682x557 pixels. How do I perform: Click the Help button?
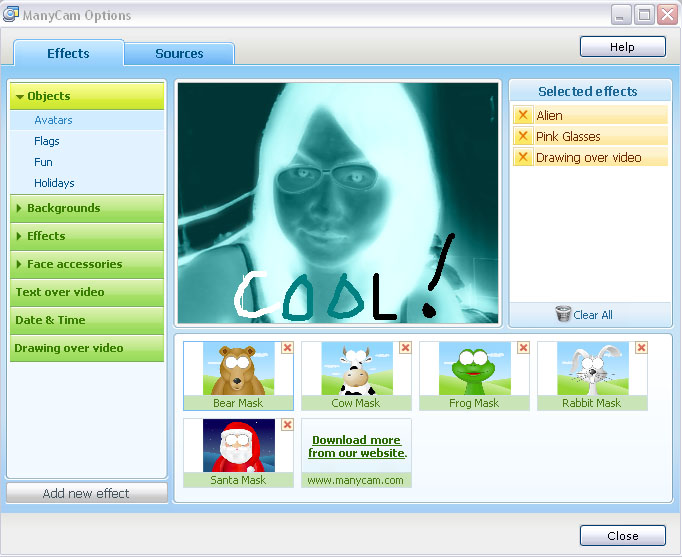tap(622, 47)
